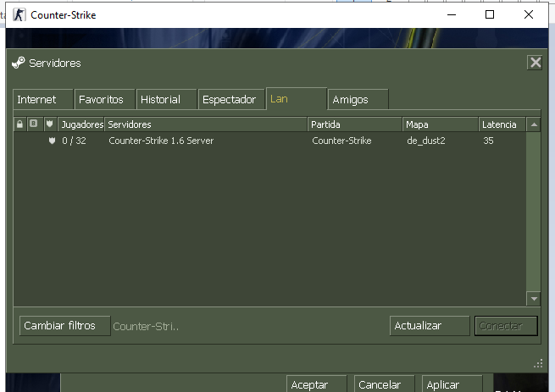Maximize the Counter-Strike window
This screenshot has height=392, width=555.
pos(490,15)
